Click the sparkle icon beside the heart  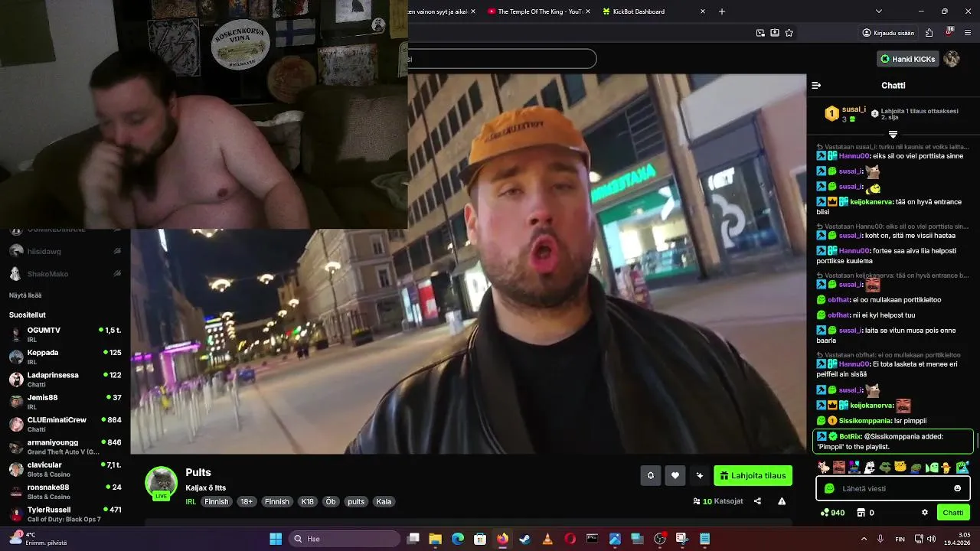(699, 475)
